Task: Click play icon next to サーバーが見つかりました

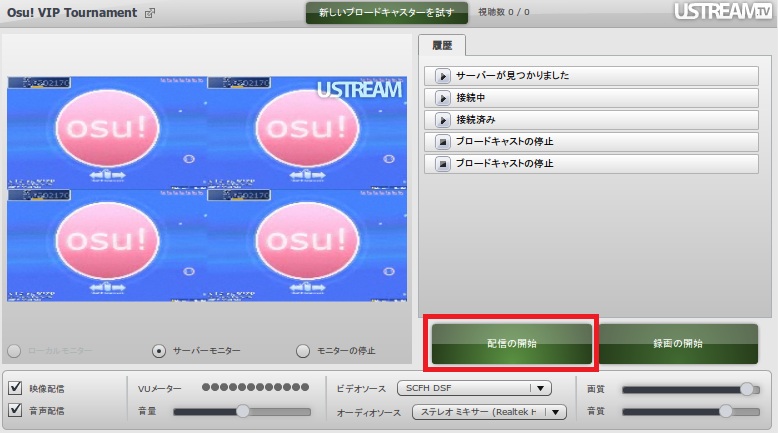Action: (x=443, y=76)
